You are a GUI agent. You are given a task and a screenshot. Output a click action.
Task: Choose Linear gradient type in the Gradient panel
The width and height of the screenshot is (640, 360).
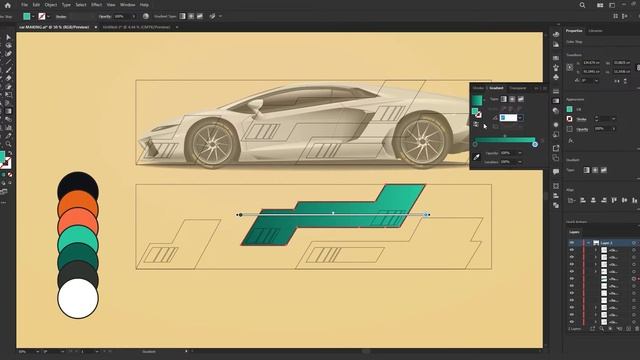pyautogui.click(x=504, y=99)
